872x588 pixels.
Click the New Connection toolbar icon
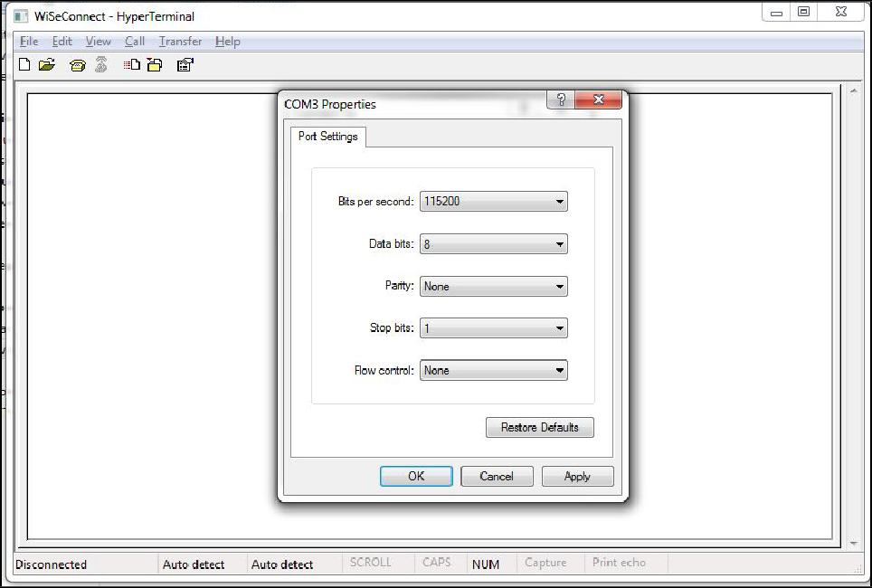point(24,64)
